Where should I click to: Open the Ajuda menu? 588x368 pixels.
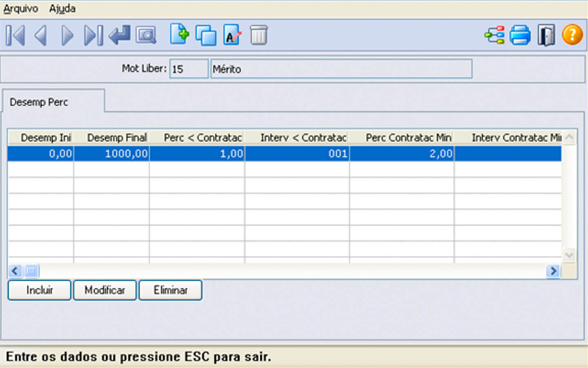(x=62, y=9)
